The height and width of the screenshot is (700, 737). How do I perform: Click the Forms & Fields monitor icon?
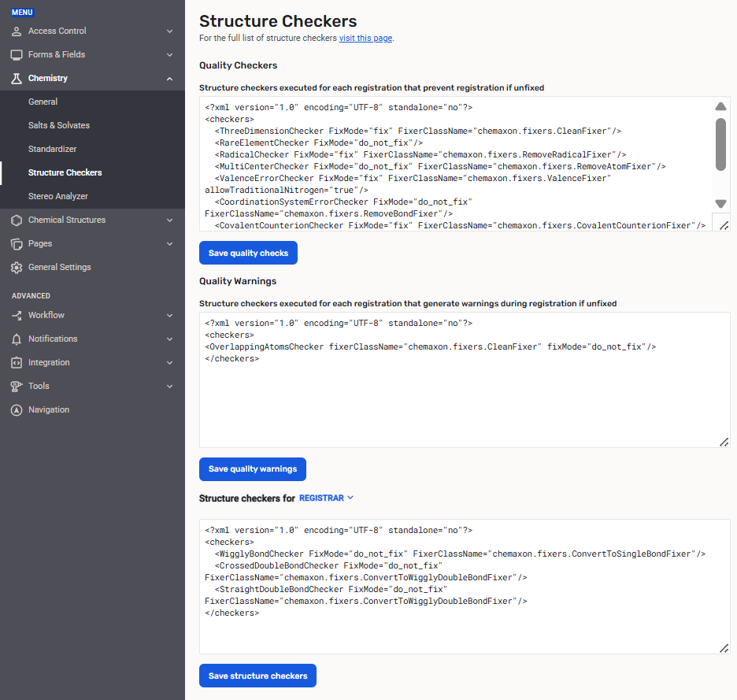(x=17, y=55)
